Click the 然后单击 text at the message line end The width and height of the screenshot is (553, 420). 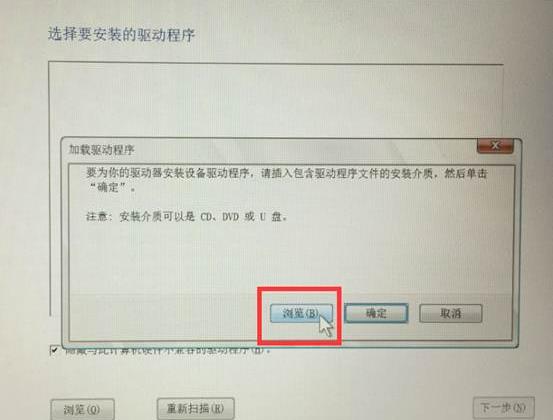click(x=466, y=173)
